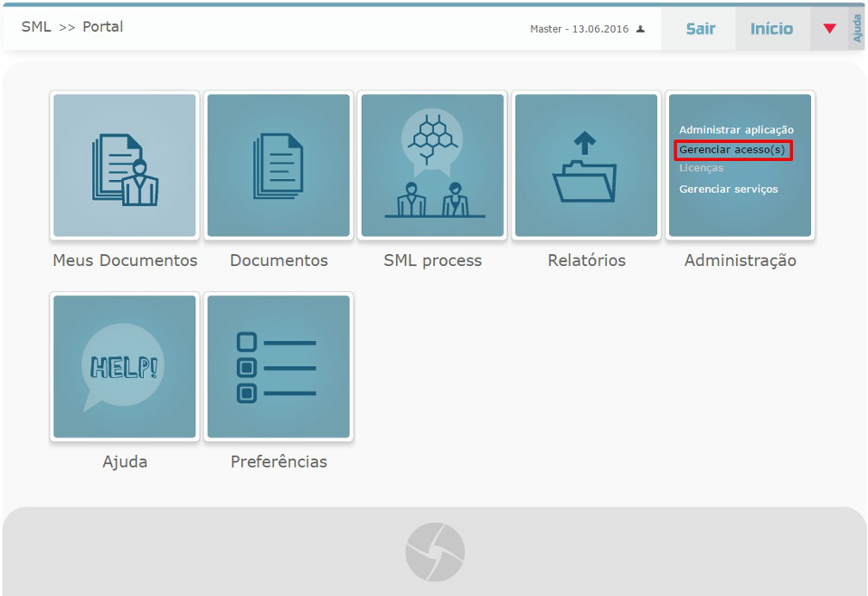
Task: Expand the red arrow dropdown near Início
Action: [x=829, y=28]
